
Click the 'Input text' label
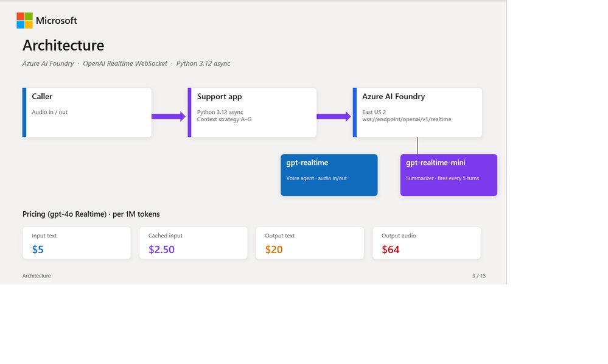(x=44, y=236)
